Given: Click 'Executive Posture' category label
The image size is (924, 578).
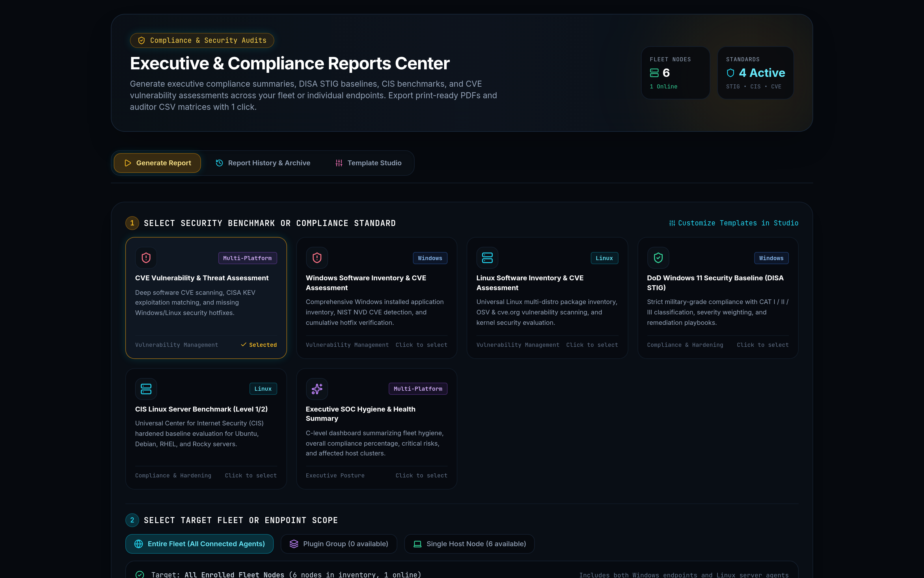Looking at the screenshot, I should (335, 476).
